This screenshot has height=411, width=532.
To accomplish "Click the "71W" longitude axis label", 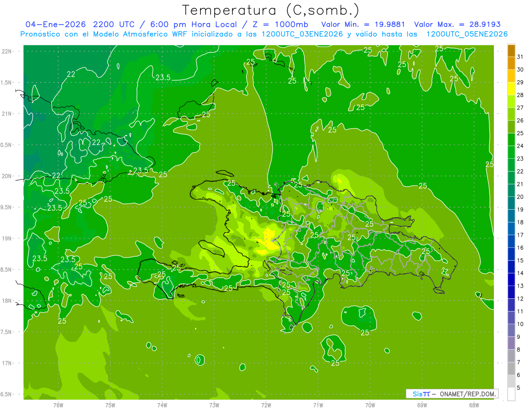I will [x=318, y=405].
